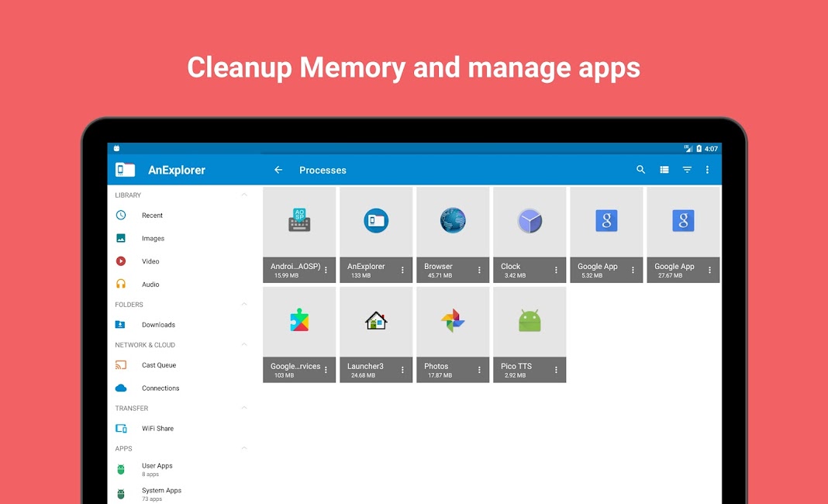The height and width of the screenshot is (504, 828).
Task: Click the '103 MB' size label
Action: (284, 375)
